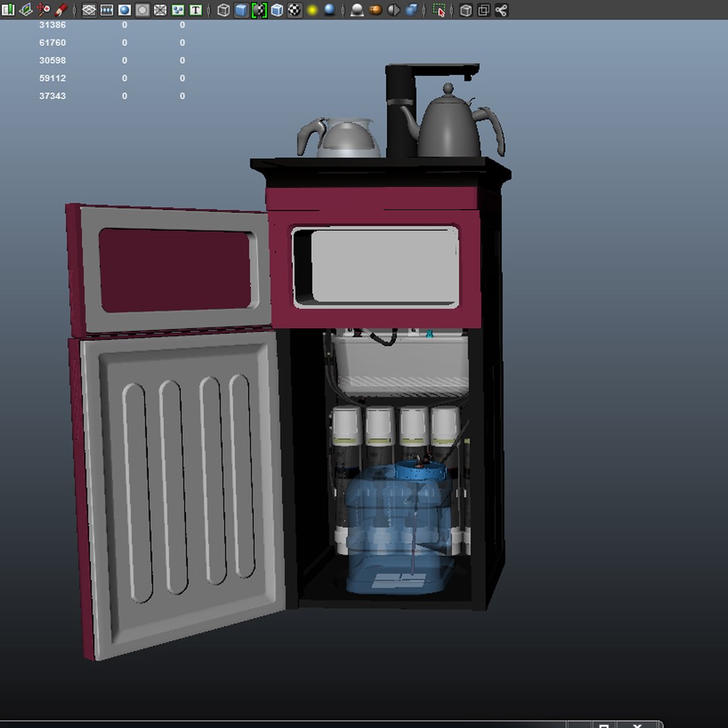Switch to Wireframe shading mode
This screenshot has height=728, width=728.
pyautogui.click(x=223, y=9)
